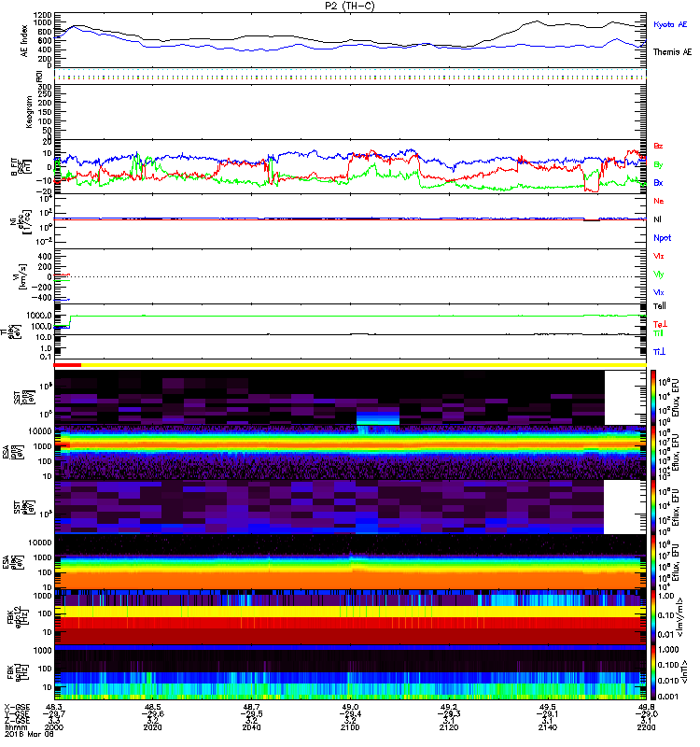Click the '2140' time tick label
Viewport: 700px width, 747px height.
coord(548,727)
